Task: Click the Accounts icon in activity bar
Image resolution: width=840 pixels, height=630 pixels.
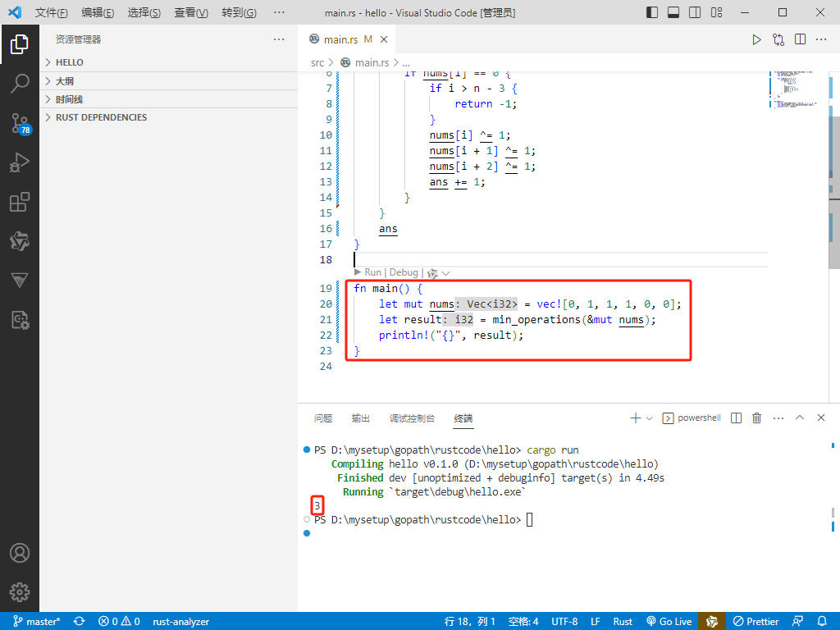Action: (x=20, y=553)
